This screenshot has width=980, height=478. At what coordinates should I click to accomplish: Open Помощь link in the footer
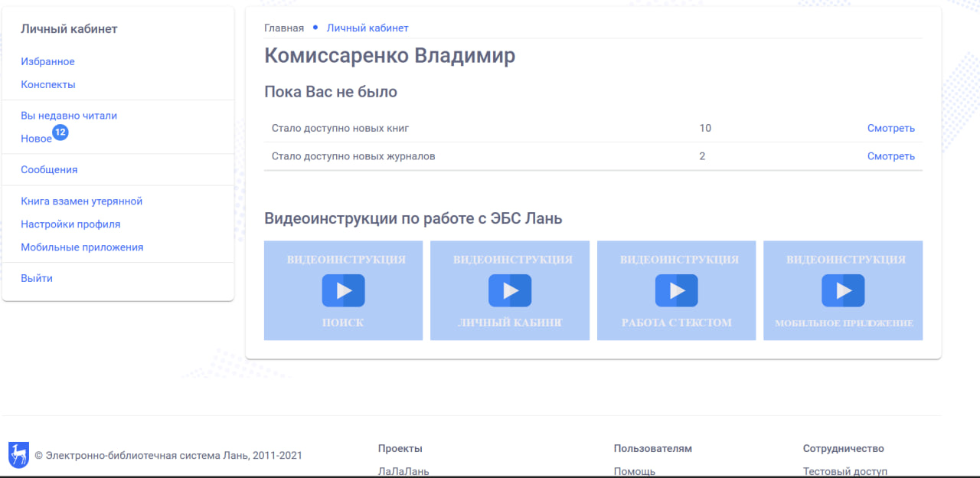point(635,471)
